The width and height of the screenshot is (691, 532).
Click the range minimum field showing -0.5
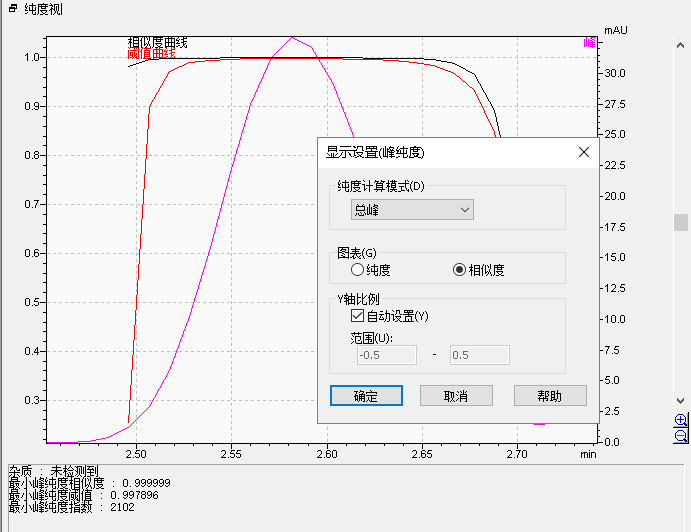[x=386, y=355]
